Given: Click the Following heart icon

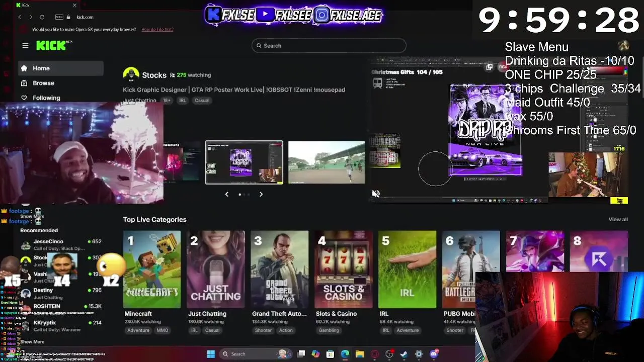Looking at the screenshot, I should pyautogui.click(x=24, y=98).
